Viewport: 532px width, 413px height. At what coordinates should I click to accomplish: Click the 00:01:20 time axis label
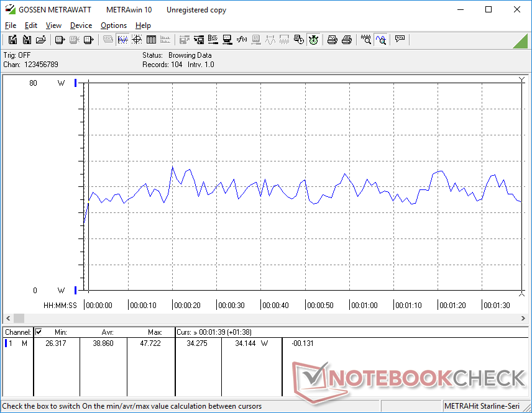[x=452, y=305]
